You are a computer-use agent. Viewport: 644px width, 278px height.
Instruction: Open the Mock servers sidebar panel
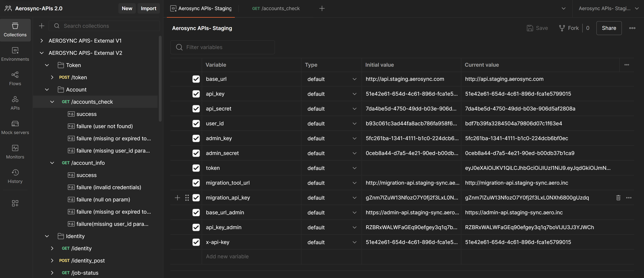(x=15, y=127)
